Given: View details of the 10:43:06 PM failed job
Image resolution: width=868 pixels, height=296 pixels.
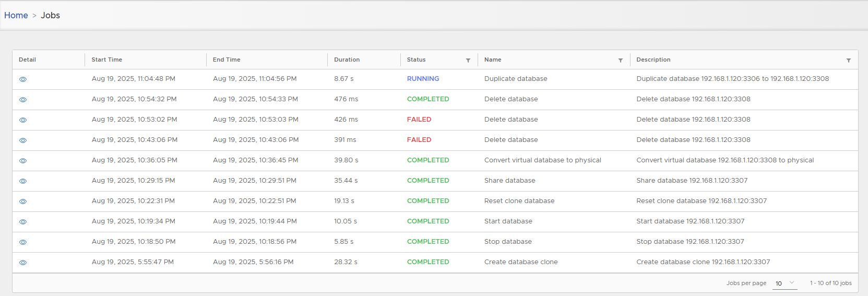Looking at the screenshot, I should [23, 140].
